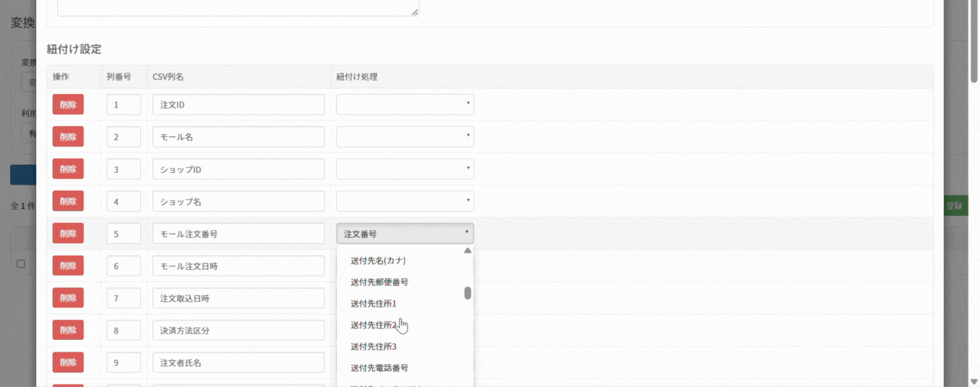Delete row 5 モール注文番号

click(x=68, y=233)
